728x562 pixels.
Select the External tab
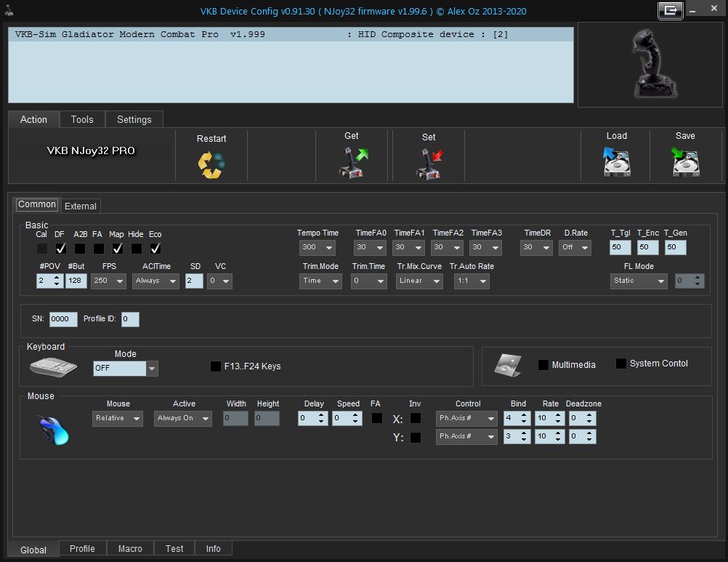point(81,206)
